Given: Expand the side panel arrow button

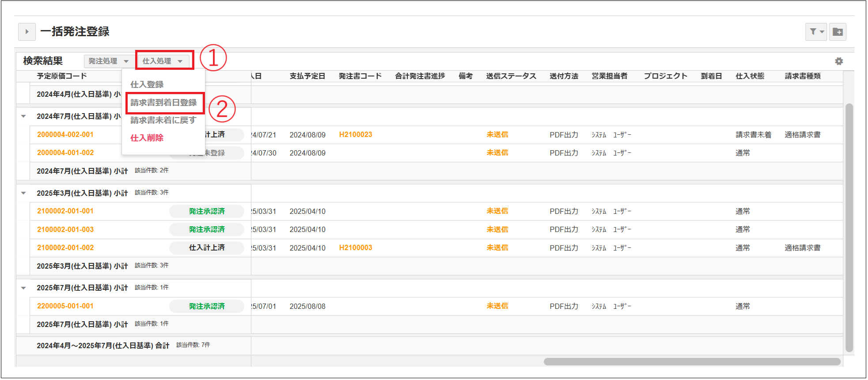Looking at the screenshot, I should coord(27,32).
